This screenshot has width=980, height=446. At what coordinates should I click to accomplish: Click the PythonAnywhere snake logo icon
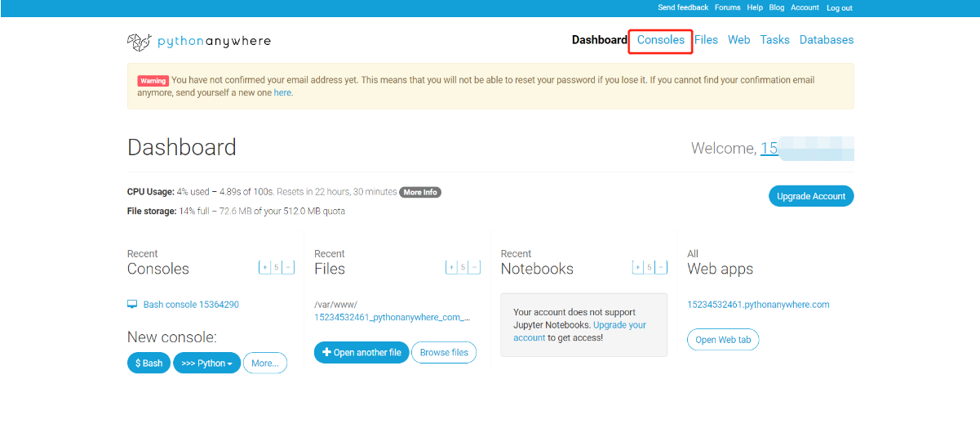click(139, 41)
